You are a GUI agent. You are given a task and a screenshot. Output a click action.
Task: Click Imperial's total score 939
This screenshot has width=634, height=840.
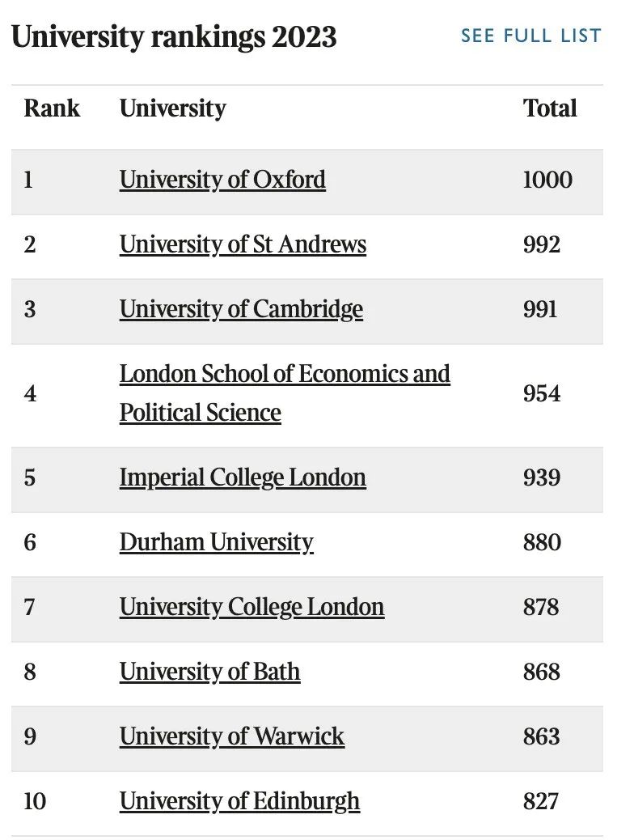coord(541,477)
